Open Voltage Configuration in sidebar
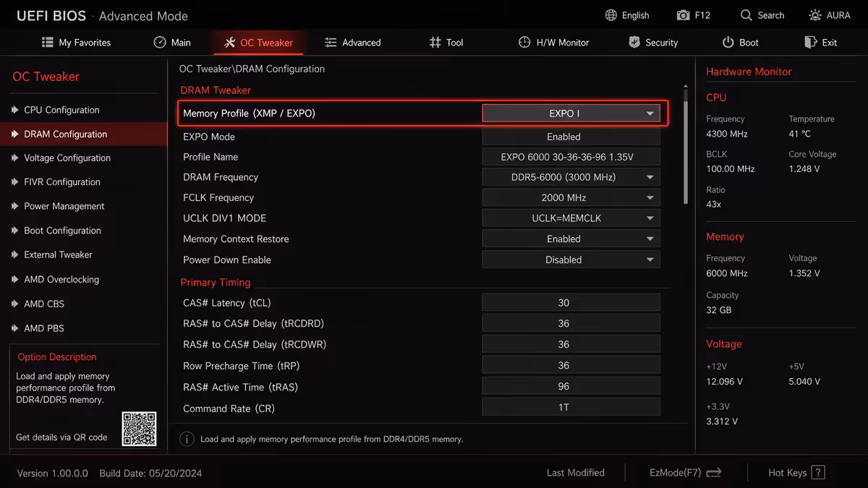Image resolution: width=868 pixels, height=488 pixels. pyautogui.click(x=83, y=158)
